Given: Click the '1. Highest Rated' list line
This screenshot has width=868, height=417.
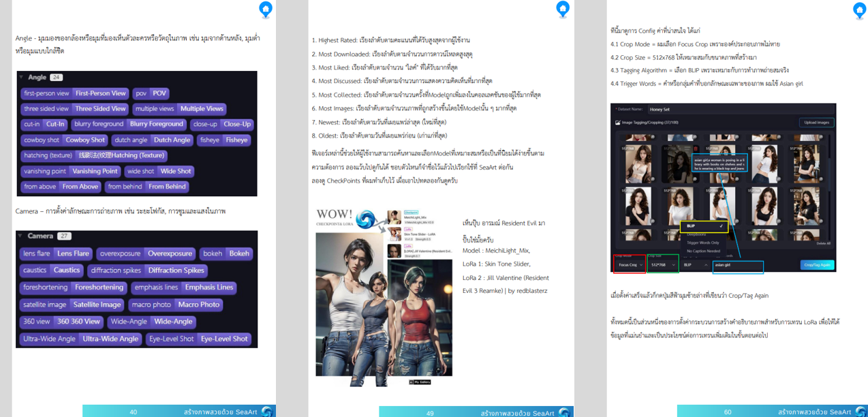Looking at the screenshot, I should coord(391,40).
